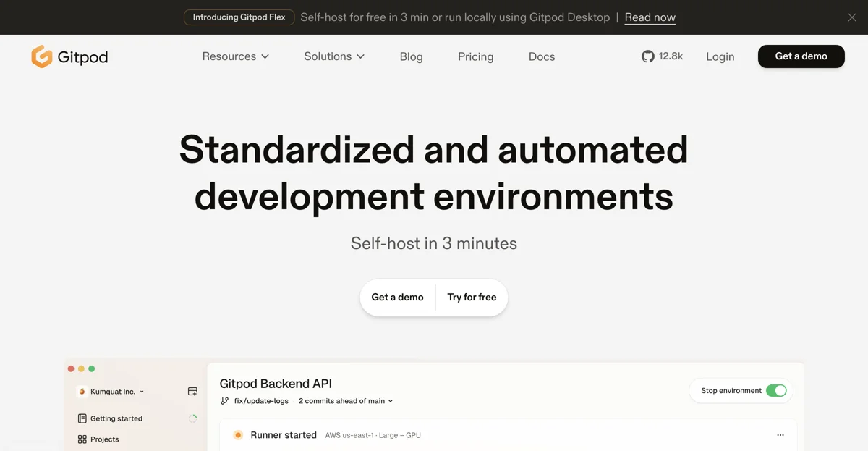Select Getting started in the sidebar
This screenshot has height=451, width=868.
[x=116, y=418]
